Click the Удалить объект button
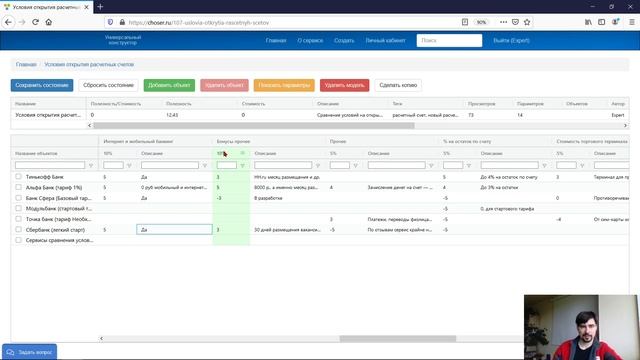Viewport: 640px width, 360px height. click(x=224, y=85)
